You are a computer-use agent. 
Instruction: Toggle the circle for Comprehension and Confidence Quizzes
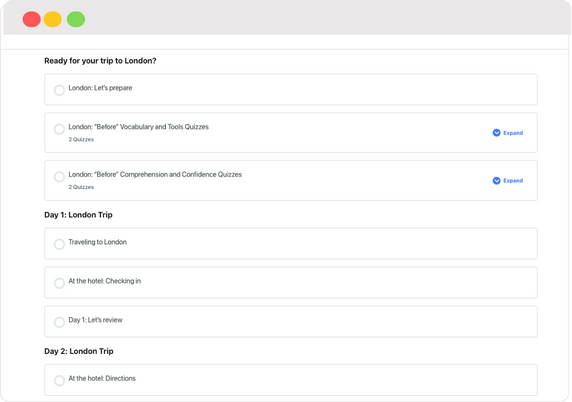(x=59, y=177)
